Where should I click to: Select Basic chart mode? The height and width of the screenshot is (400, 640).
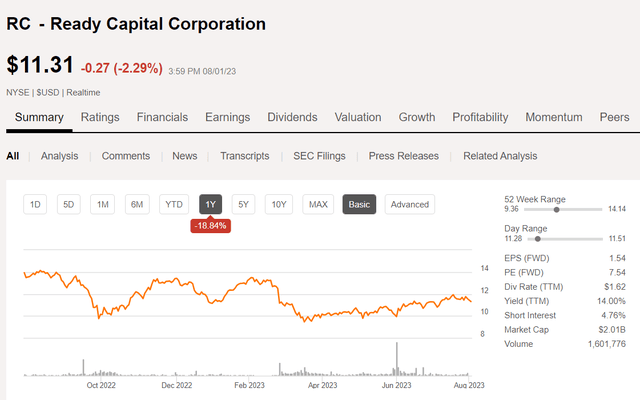360,205
